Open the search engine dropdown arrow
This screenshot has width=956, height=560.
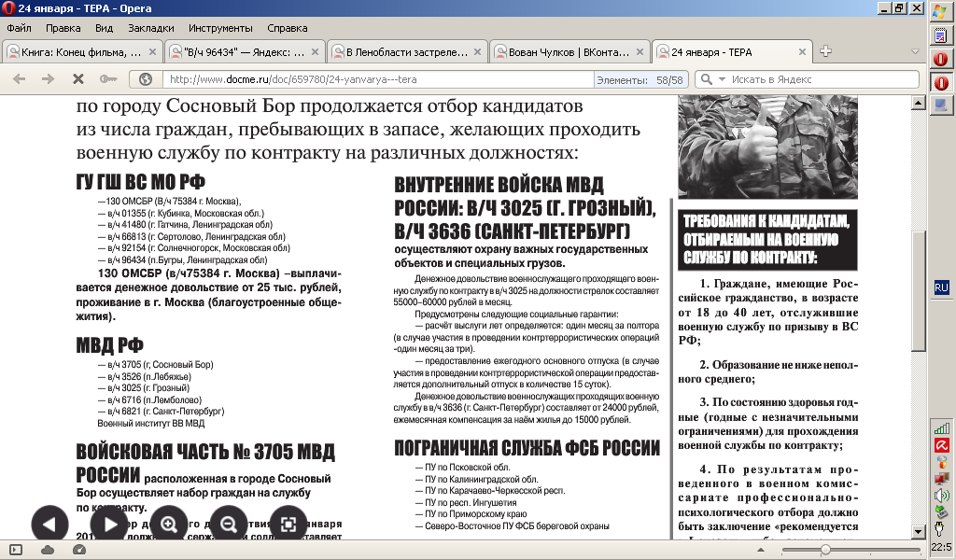[x=722, y=79]
